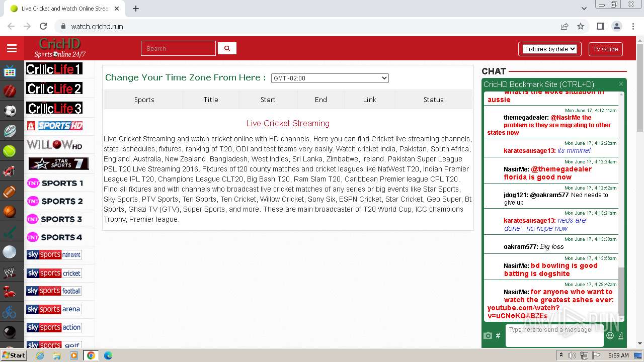Open the CricLife 1 channel
Screen dimensions: 644x362
(54, 69)
